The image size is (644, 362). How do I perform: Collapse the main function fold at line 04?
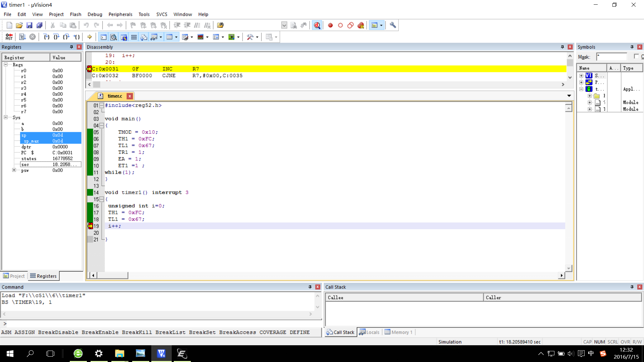pyautogui.click(x=102, y=125)
